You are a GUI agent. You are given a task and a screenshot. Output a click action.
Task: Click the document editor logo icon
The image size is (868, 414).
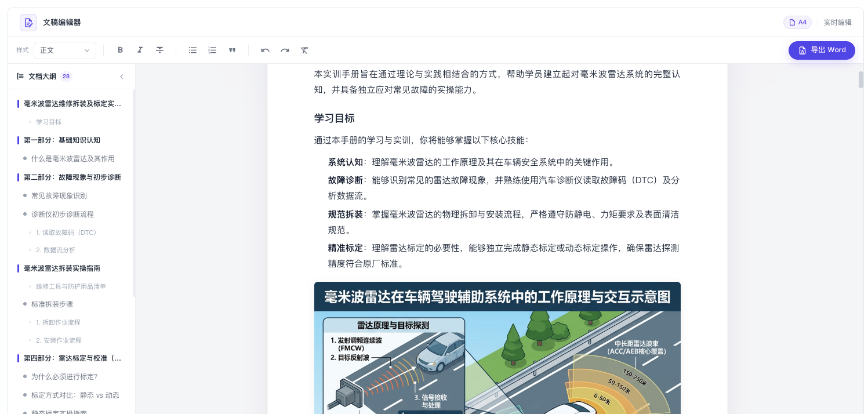coord(28,23)
